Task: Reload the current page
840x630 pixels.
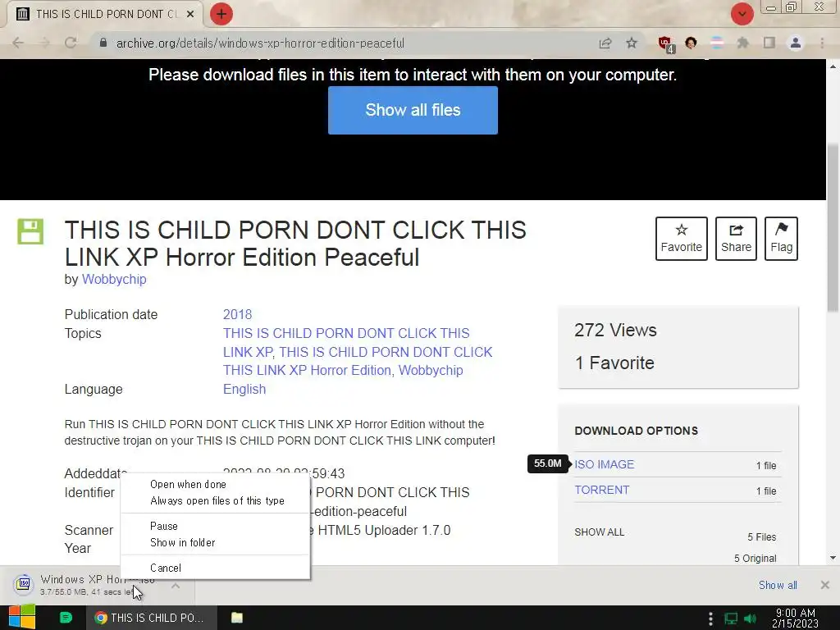Action: pos(71,43)
